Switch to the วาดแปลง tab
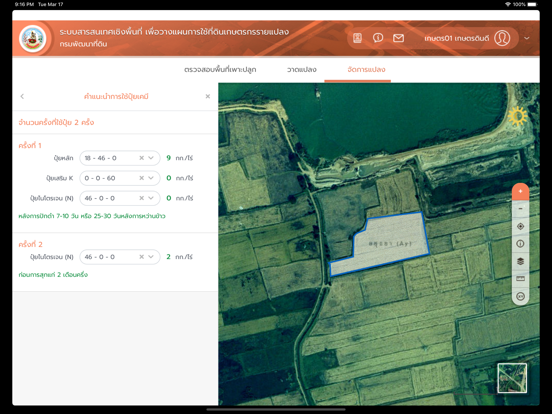 coord(302,69)
